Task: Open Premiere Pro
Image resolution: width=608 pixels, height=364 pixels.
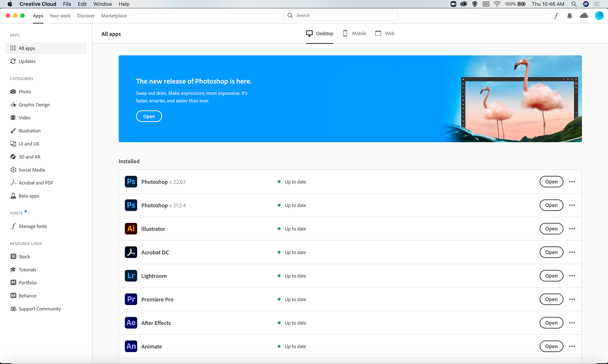Action: (551, 299)
